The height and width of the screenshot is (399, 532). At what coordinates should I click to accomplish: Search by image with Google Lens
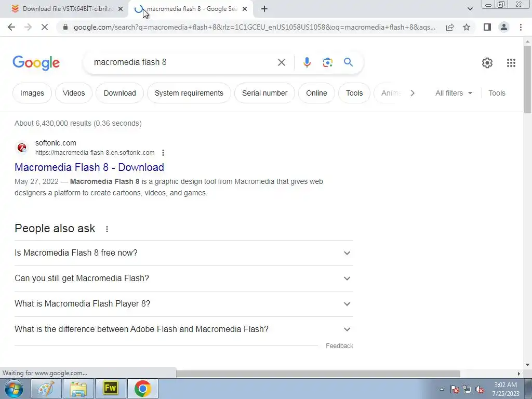pyautogui.click(x=327, y=62)
